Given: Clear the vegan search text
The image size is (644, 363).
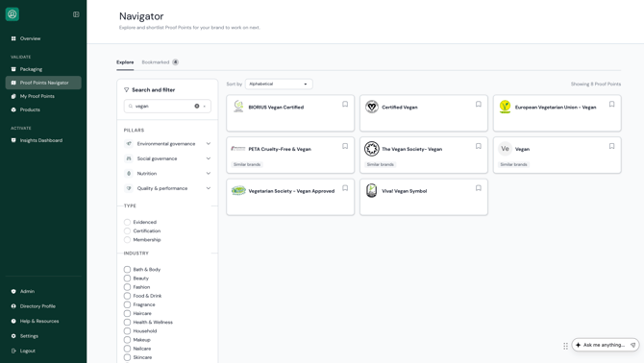Looking at the screenshot, I should point(197,106).
